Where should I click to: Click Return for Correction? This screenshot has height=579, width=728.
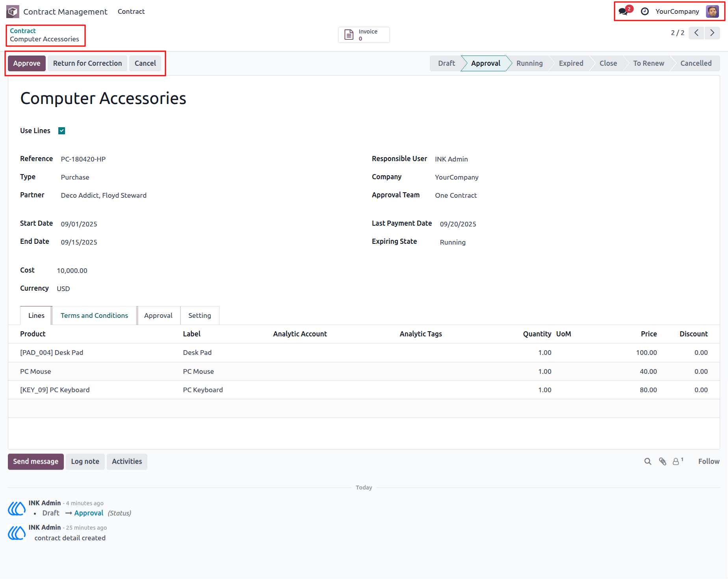pos(87,63)
